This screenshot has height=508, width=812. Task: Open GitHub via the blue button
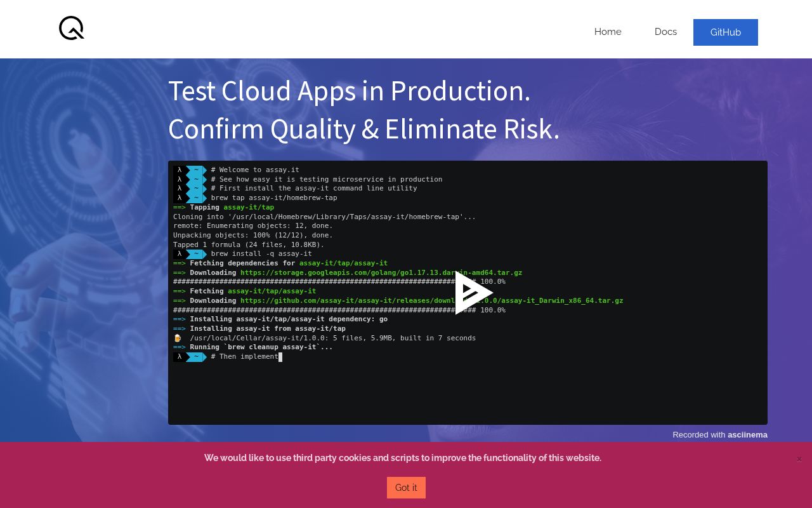[725, 32]
